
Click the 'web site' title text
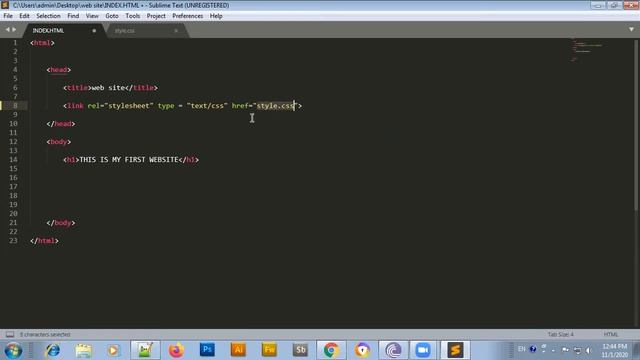click(x=108, y=88)
